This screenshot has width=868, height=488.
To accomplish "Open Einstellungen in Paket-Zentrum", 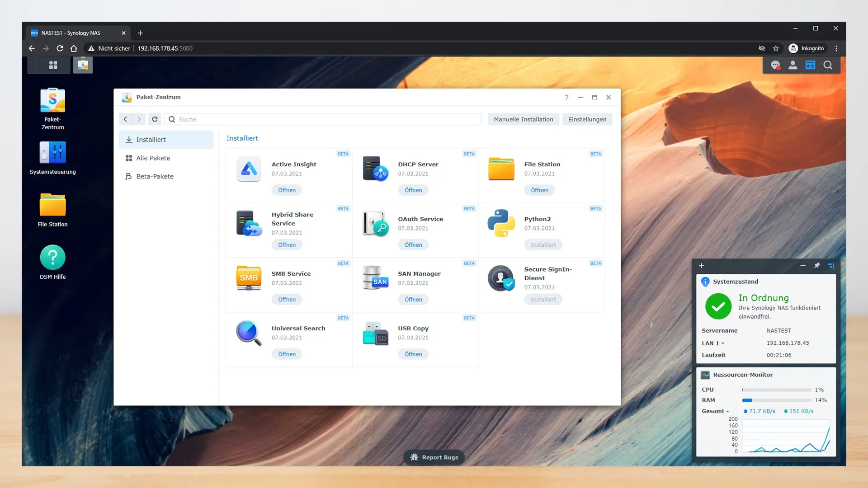I will (x=587, y=119).
